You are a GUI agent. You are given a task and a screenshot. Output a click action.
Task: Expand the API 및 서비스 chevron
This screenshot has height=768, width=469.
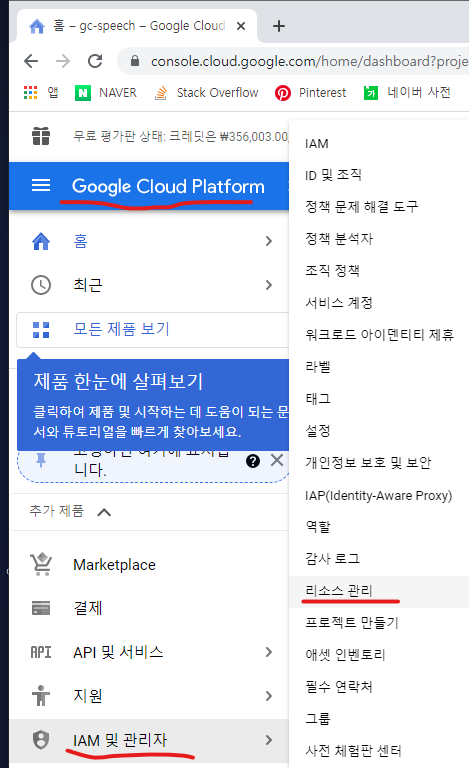[268, 652]
